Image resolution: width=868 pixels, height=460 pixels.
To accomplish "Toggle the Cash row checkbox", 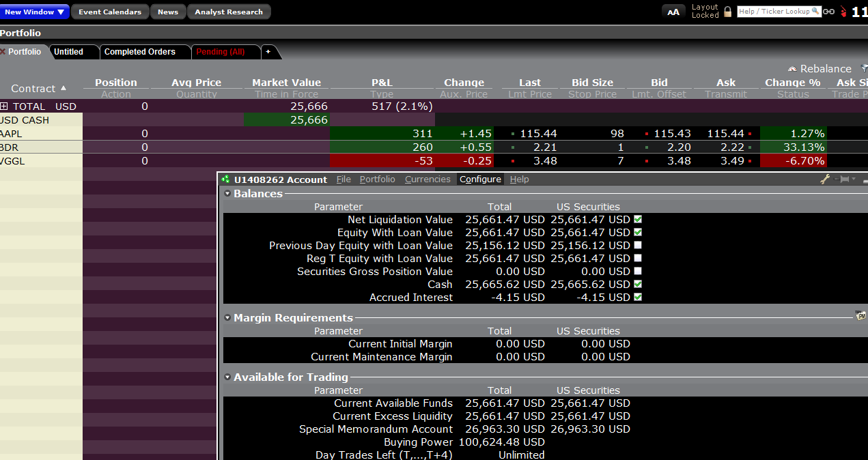I will point(638,285).
